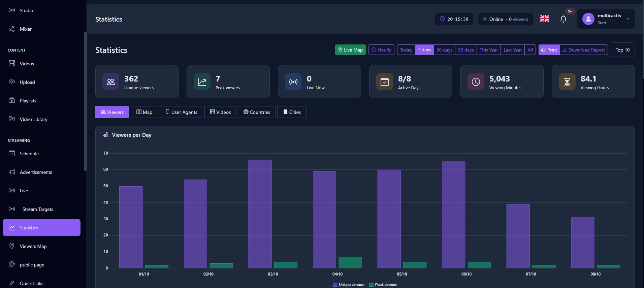Switch to the Map tab
Viewport: 644px width, 288px height.
pos(144,112)
